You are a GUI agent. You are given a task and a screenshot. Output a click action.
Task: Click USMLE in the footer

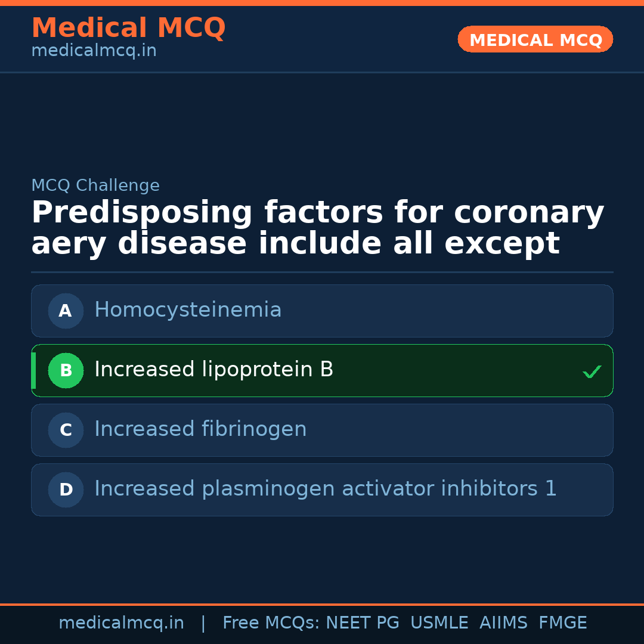point(439,623)
